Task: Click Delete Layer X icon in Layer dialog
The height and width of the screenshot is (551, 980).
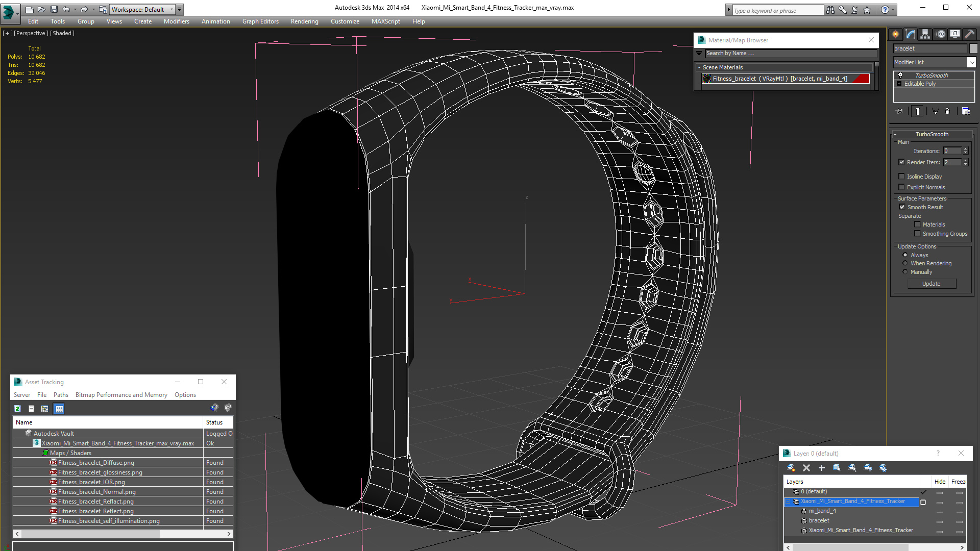Action: (806, 468)
